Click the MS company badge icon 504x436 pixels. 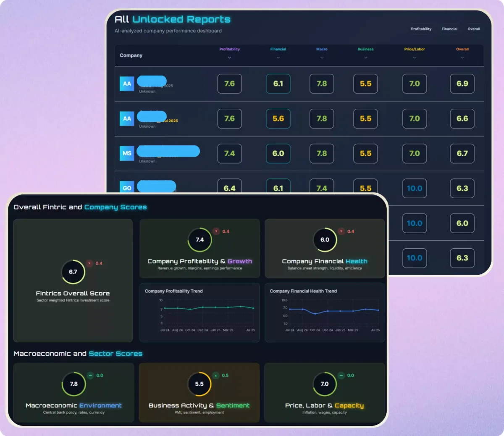127,153
